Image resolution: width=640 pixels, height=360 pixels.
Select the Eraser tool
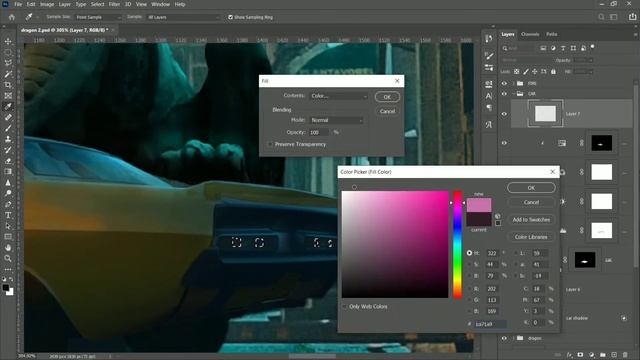click(x=8, y=161)
